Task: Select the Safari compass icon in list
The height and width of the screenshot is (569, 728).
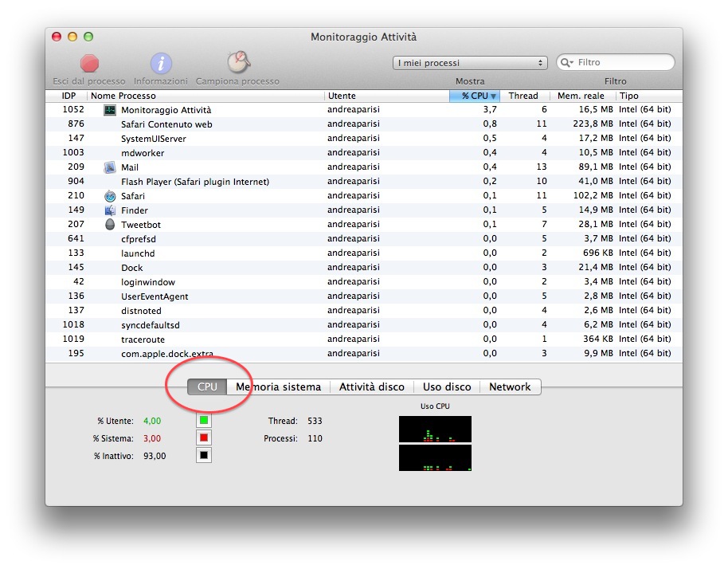Action: [x=110, y=196]
